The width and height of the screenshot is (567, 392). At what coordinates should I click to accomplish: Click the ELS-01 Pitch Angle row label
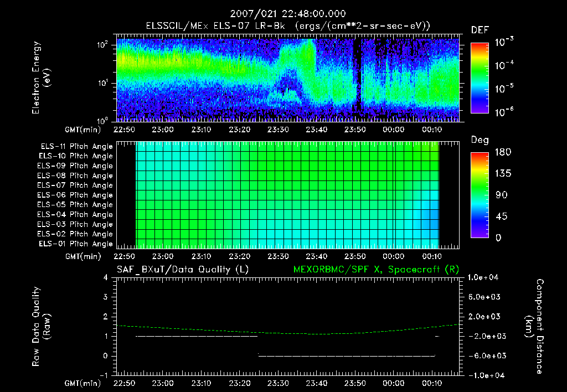click(x=76, y=244)
